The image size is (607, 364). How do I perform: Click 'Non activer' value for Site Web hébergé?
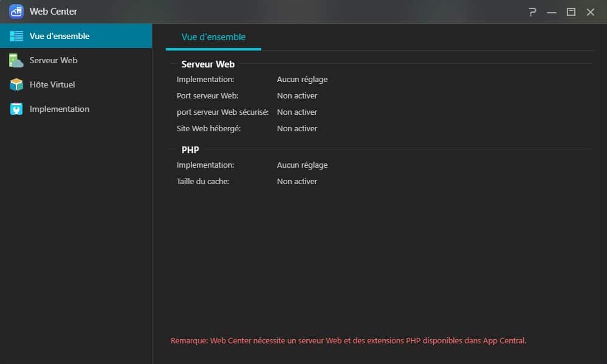[297, 129]
